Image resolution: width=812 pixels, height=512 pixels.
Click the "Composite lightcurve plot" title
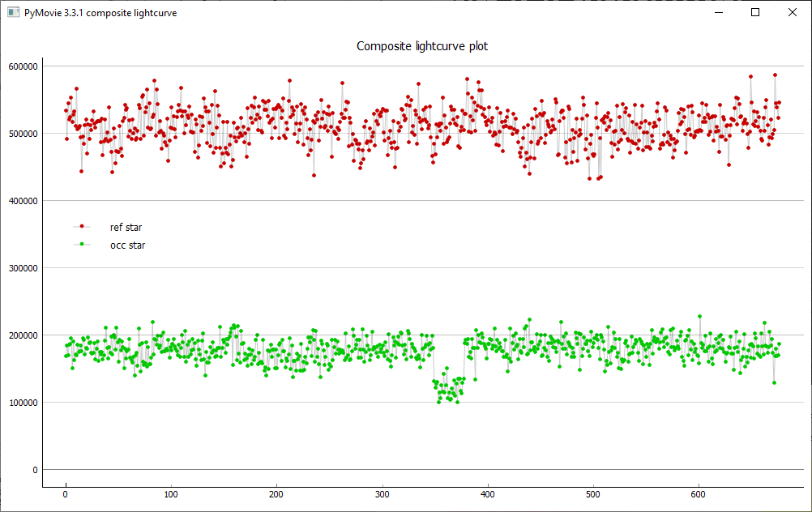(x=422, y=46)
